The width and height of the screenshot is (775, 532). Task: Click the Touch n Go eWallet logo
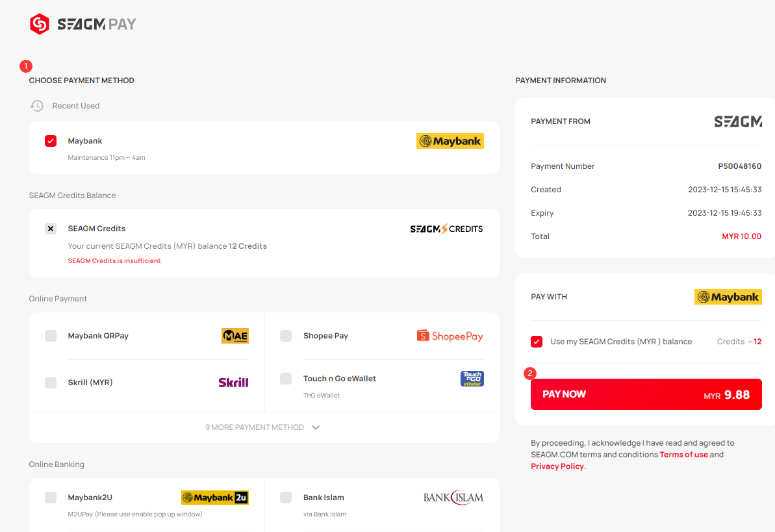click(472, 379)
